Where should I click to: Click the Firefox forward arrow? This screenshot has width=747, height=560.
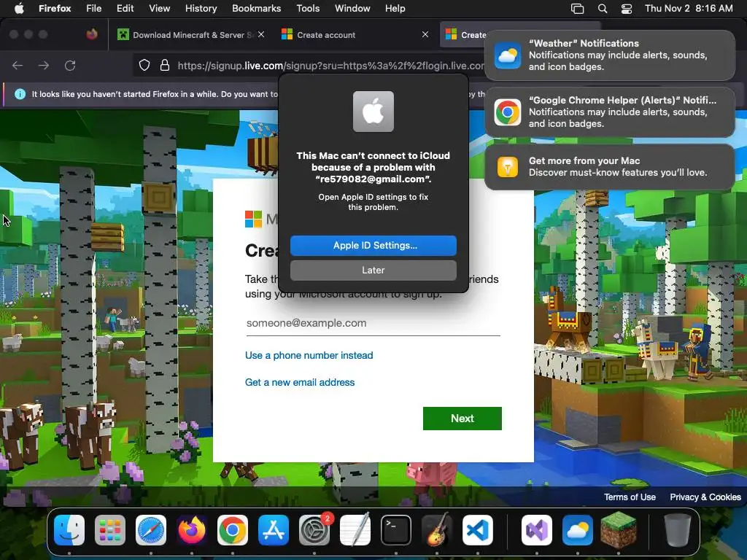(44, 65)
